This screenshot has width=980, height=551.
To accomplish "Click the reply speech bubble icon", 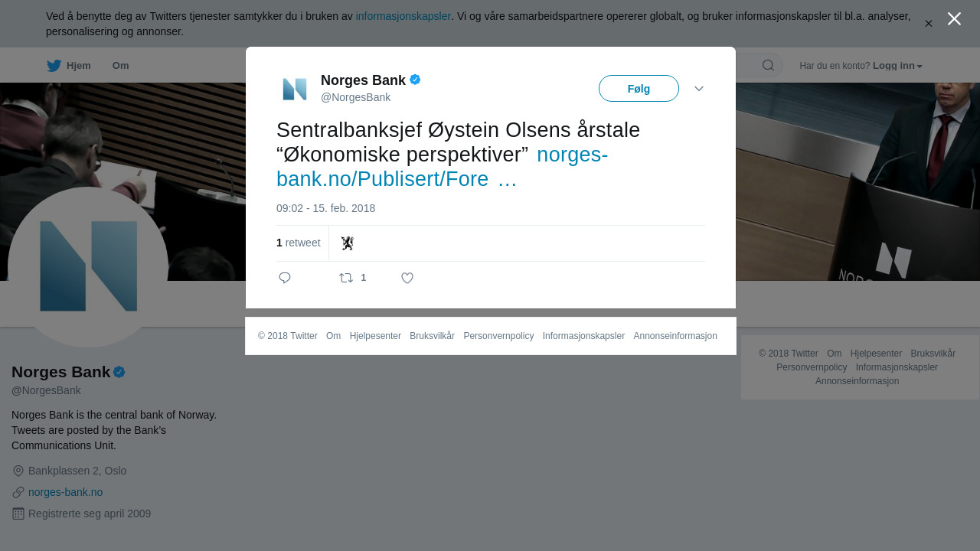I will tap(285, 278).
